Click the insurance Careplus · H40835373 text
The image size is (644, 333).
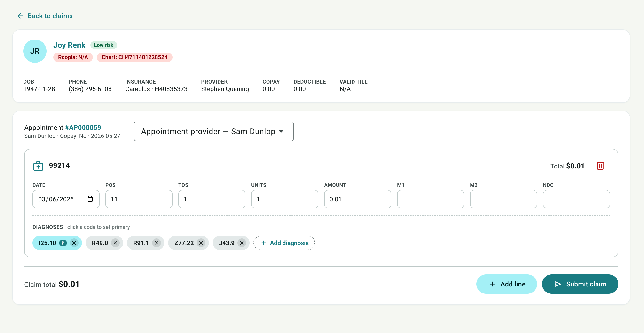[156, 89]
